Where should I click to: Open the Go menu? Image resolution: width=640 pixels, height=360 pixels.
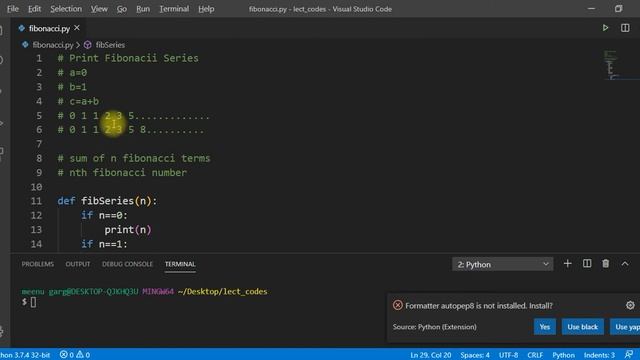[x=122, y=9]
